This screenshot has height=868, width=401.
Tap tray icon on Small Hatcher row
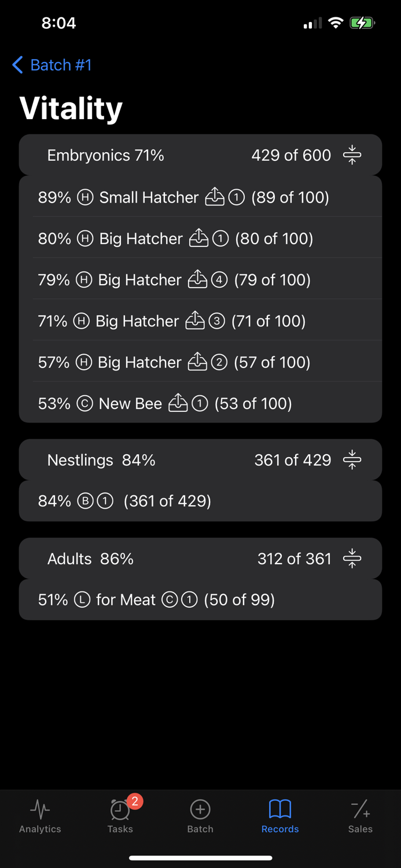[215, 197]
